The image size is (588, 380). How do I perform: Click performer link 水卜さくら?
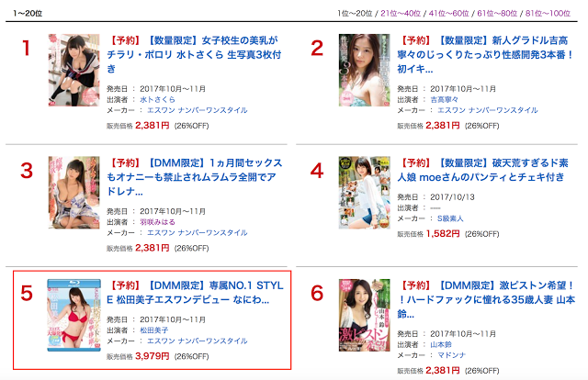point(157,100)
